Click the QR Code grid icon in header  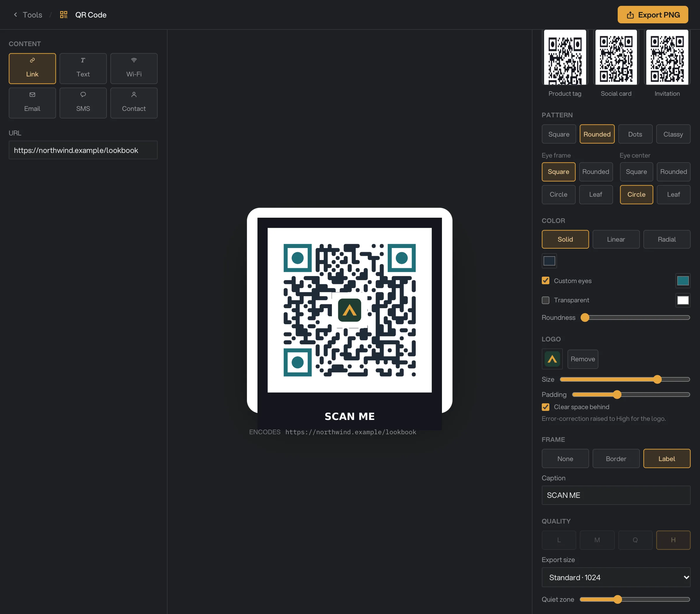click(x=64, y=15)
